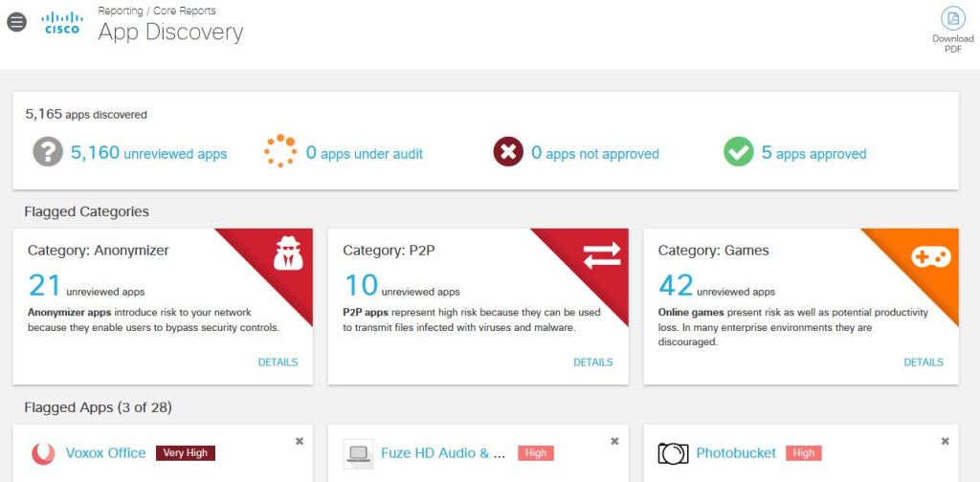View DETAILS for Anonymizer category
Image resolution: width=980 pixels, height=482 pixels.
(278, 362)
